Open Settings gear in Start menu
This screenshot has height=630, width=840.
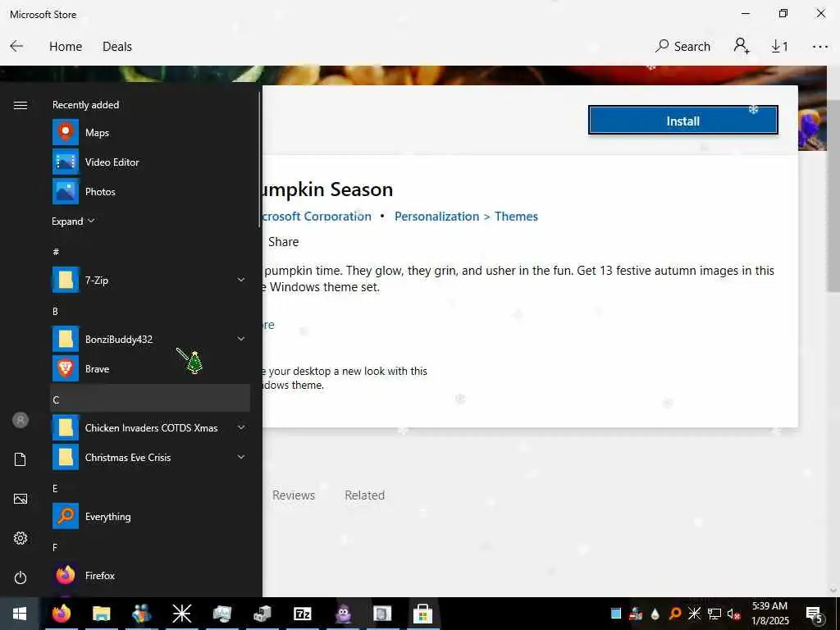pos(21,538)
